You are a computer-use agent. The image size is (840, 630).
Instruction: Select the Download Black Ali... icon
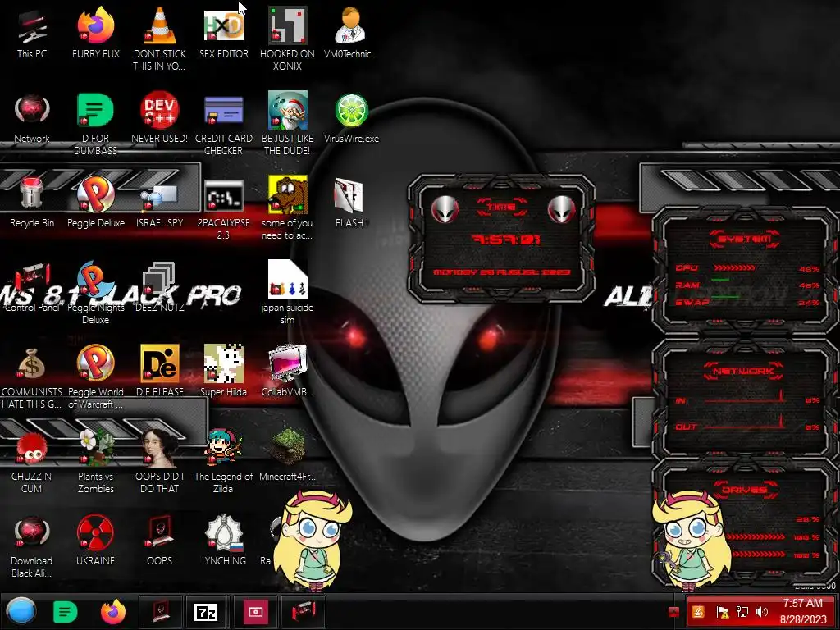click(x=32, y=532)
